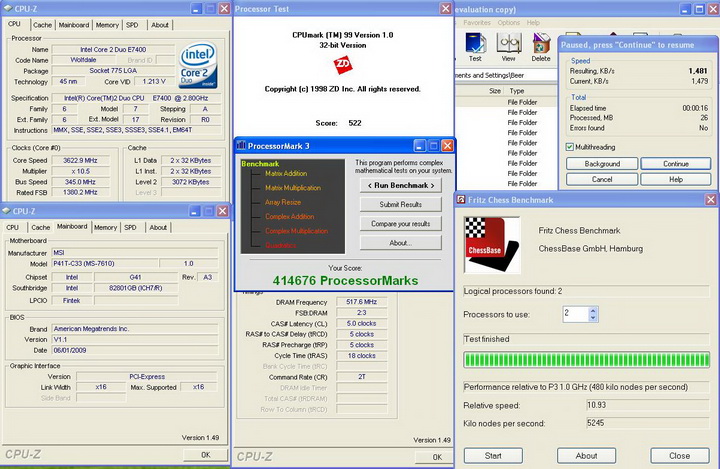Select Quadratics benchmark item
The height and width of the screenshot is (469, 720).
pyautogui.click(x=281, y=245)
